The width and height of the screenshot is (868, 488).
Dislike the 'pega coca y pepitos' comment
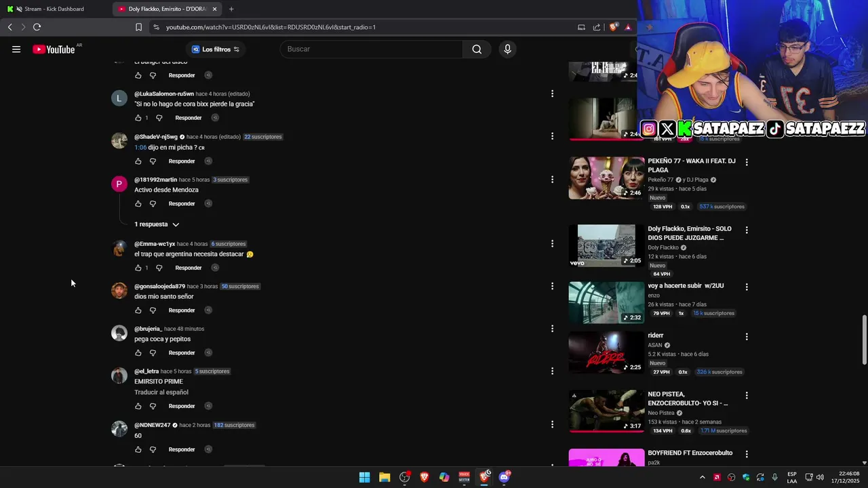[x=153, y=353]
